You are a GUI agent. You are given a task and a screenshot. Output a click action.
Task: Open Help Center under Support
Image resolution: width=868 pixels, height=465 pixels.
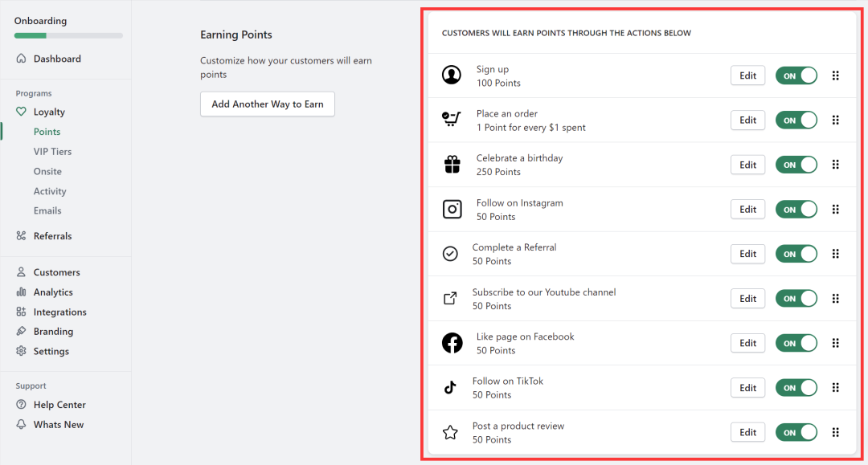coord(59,406)
